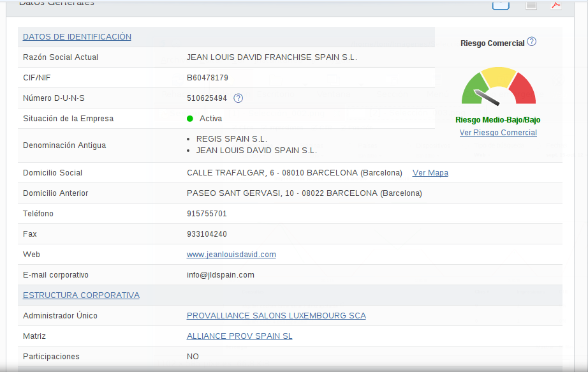The height and width of the screenshot is (372, 588).
Task: Select the D-U-N-S number 510625494
Action: point(207,98)
